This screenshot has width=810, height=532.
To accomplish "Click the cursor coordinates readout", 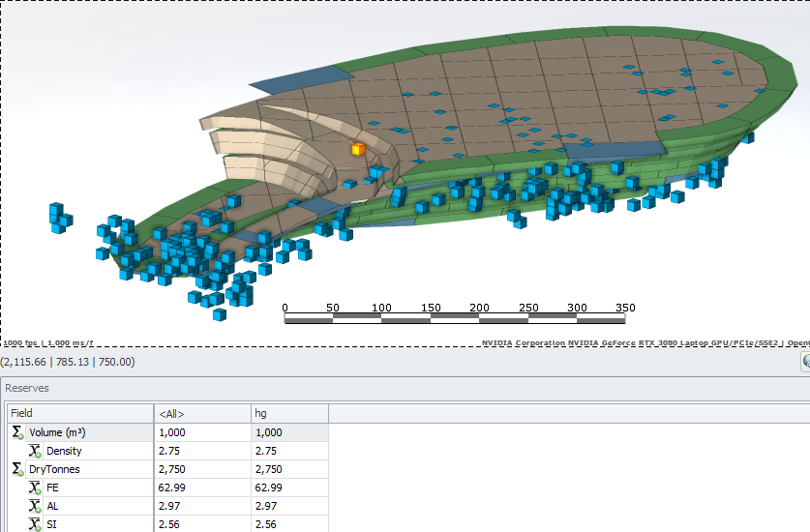I will tap(68, 362).
